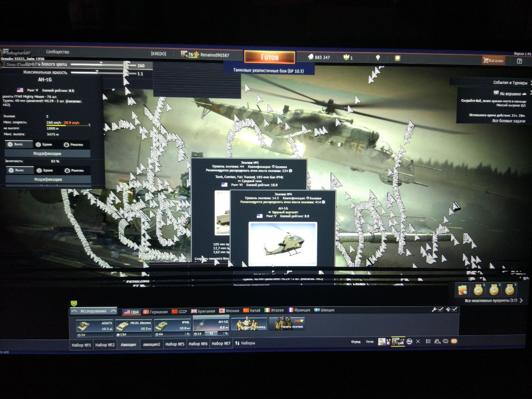
Task: Click the wrench icon above crew slots
Action: click(434, 309)
